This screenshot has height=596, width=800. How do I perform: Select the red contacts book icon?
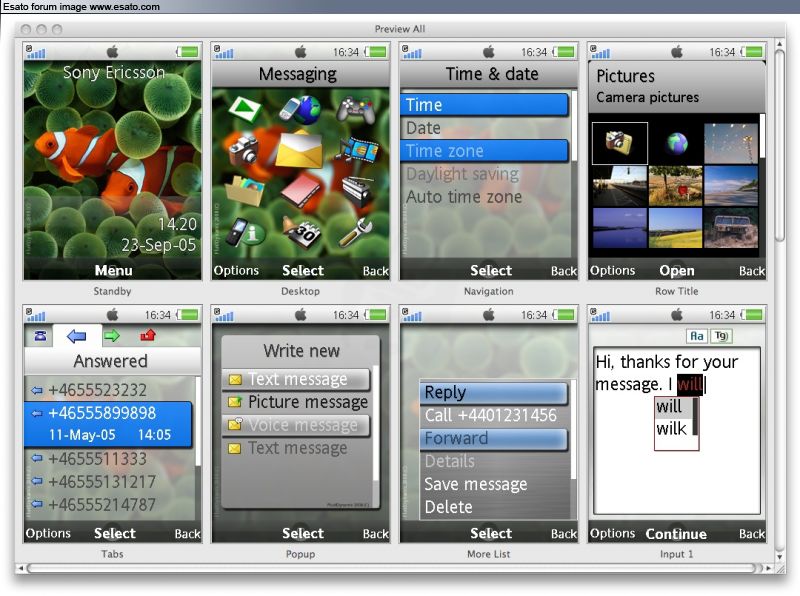(301, 190)
